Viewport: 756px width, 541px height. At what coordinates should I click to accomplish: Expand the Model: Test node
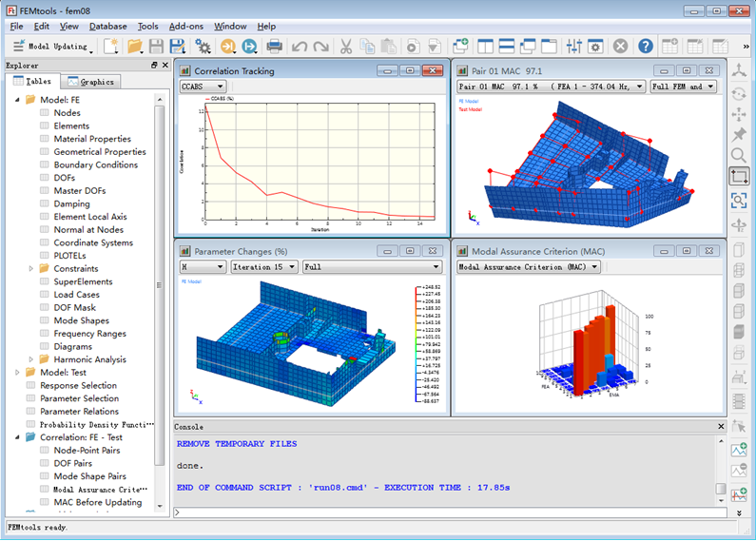point(17,373)
